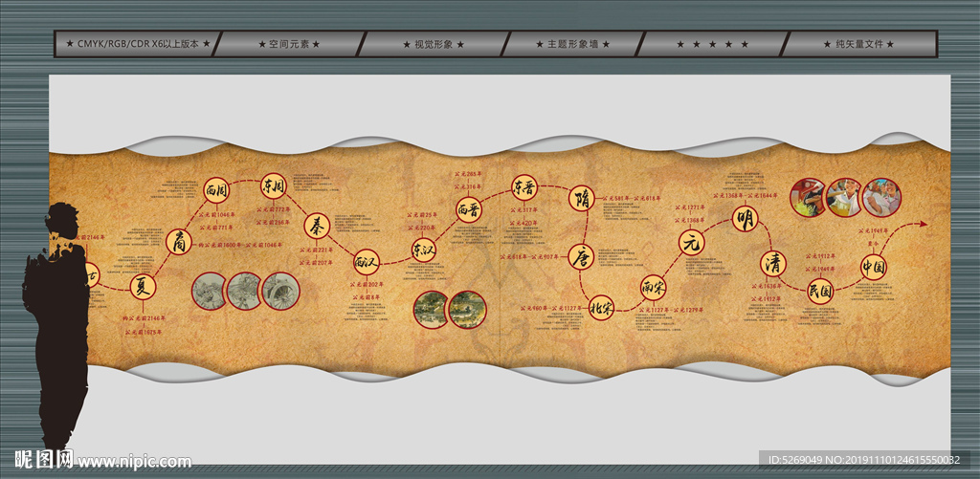The image size is (980, 479).
Task: Open the rightmost grey wheel sketch thumbnail
Action: click(281, 291)
